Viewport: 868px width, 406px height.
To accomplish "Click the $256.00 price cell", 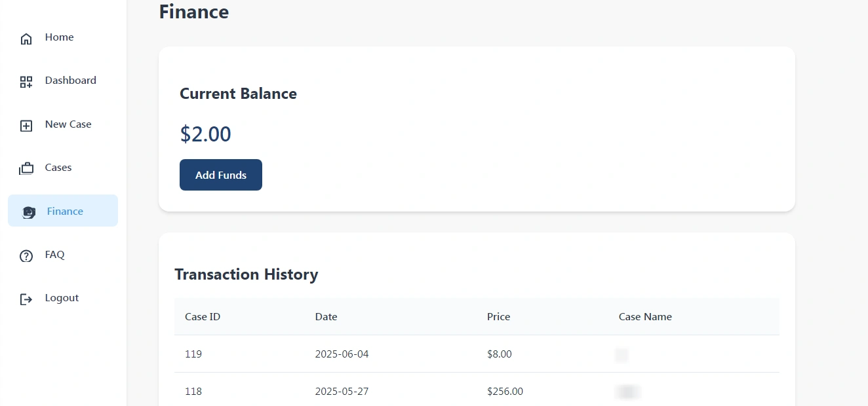I will 505,392.
